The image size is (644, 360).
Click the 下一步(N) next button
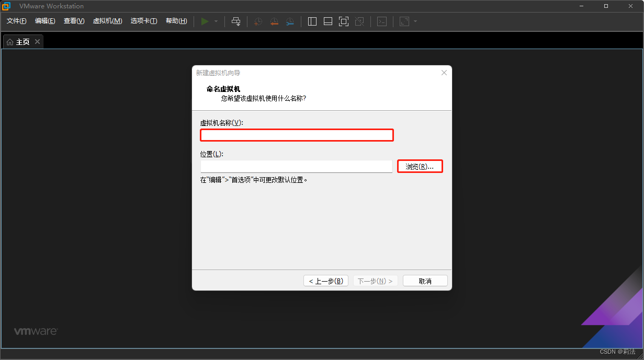point(376,281)
